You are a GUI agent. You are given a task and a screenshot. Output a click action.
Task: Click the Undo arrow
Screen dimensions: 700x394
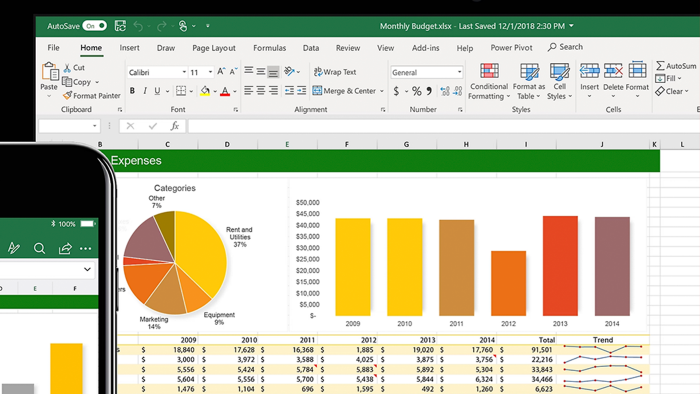pos(138,26)
